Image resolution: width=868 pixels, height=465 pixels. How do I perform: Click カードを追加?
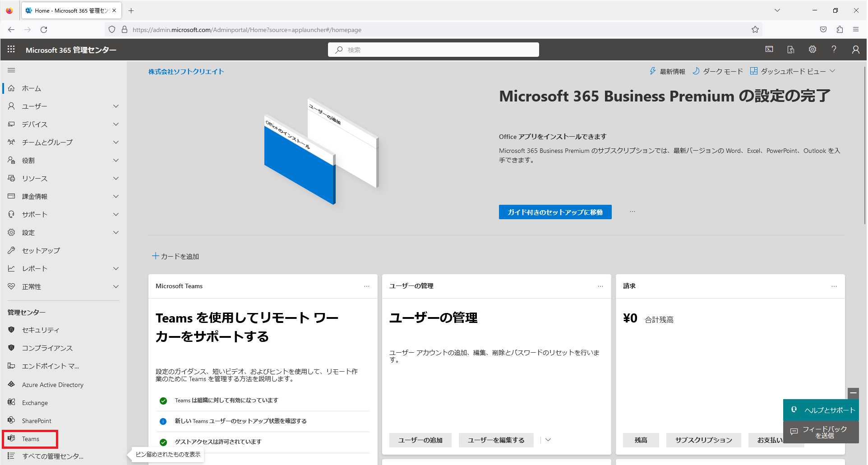pos(175,256)
